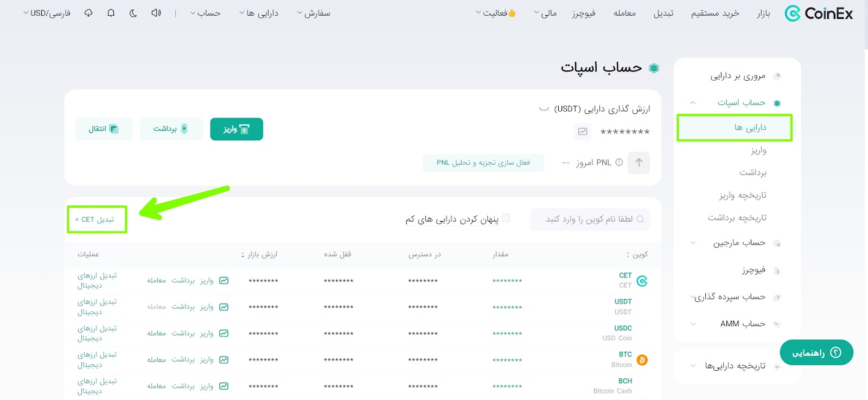Click the CoinEx logo
868x400 pixels.
click(819, 14)
